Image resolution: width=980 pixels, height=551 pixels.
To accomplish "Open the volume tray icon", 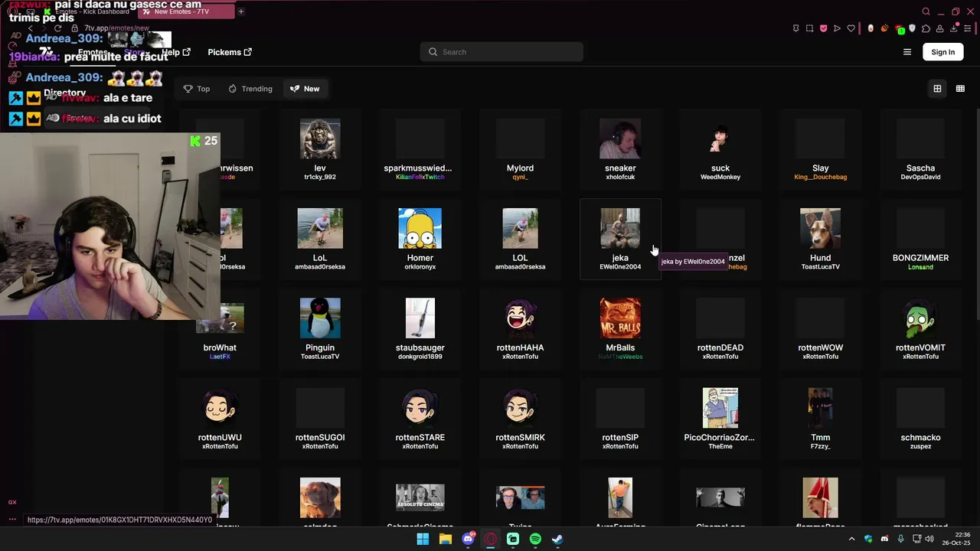I will pos(929,539).
